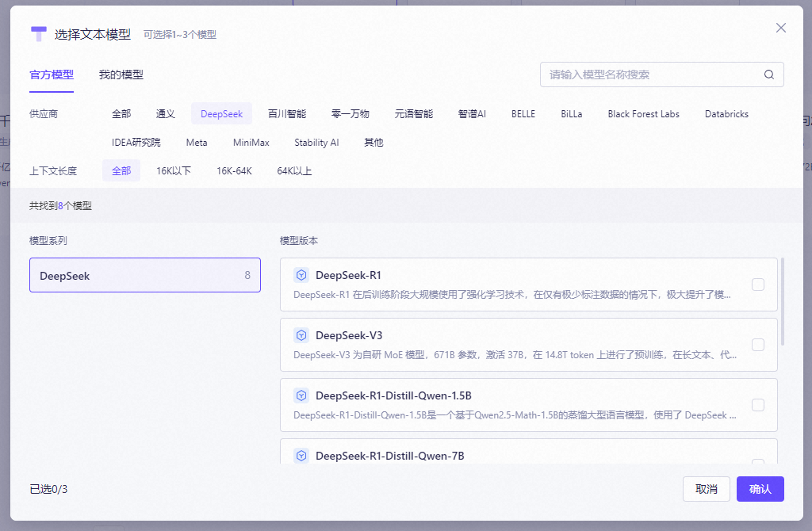Filter supplier by 其他
This screenshot has height=531, width=812.
[373, 143]
